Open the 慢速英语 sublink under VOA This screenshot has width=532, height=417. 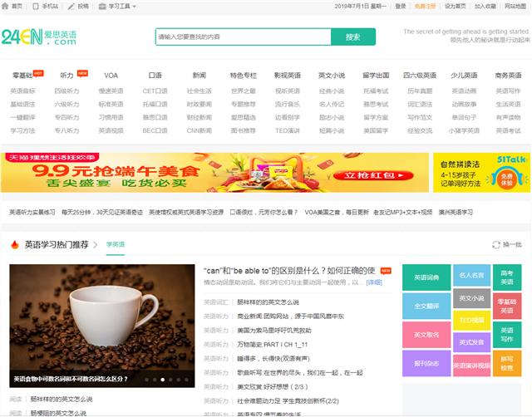111,91
